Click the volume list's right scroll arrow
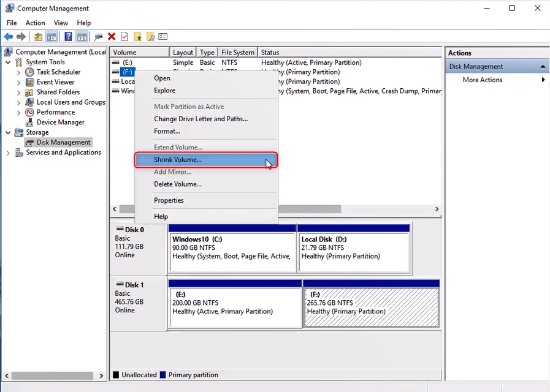 coord(437,209)
